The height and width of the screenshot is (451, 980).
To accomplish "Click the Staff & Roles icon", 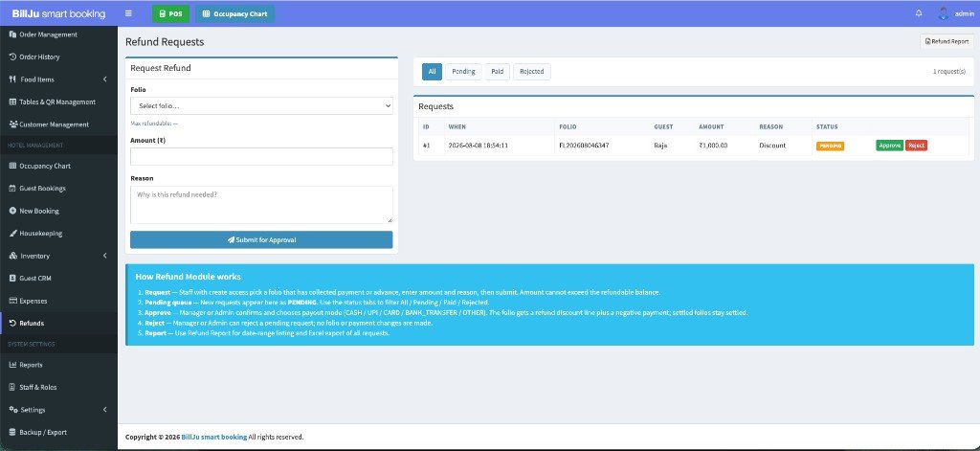I will (x=12, y=387).
